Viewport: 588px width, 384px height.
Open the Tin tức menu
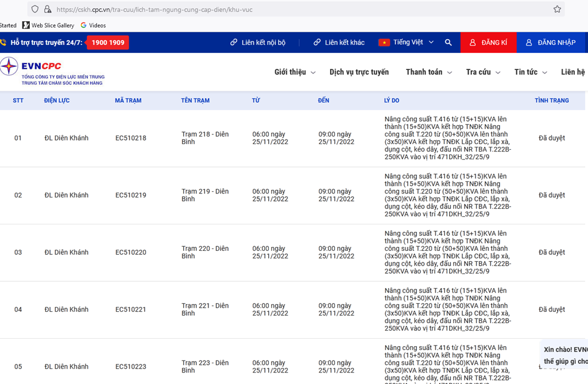[x=530, y=72]
